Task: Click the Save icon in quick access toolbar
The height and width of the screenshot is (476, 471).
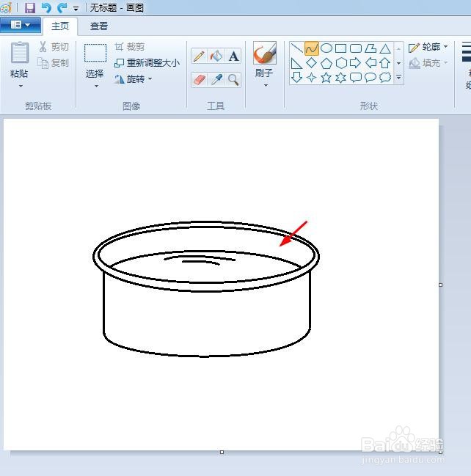Action: (30, 8)
